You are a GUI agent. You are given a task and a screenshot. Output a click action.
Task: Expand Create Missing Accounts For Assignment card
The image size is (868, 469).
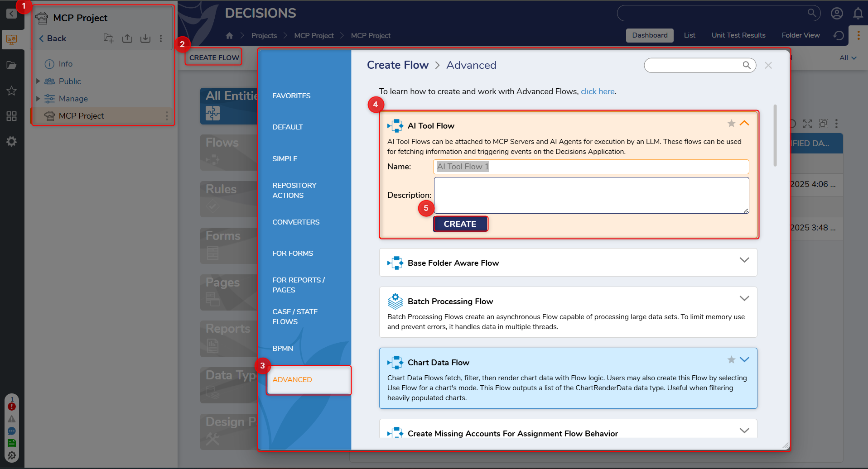(x=744, y=431)
